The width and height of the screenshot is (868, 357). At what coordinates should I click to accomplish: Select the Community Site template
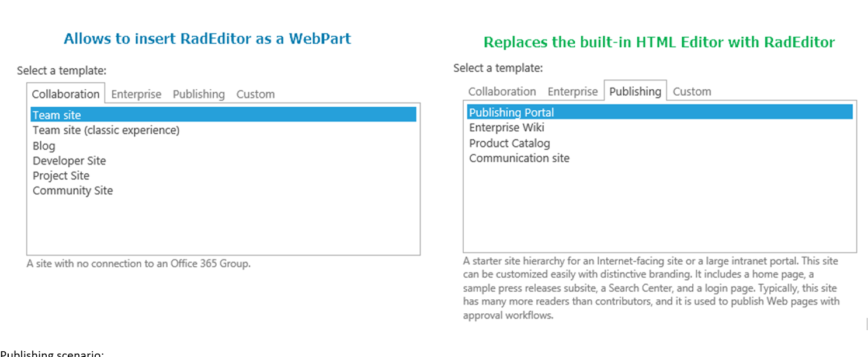(x=72, y=191)
